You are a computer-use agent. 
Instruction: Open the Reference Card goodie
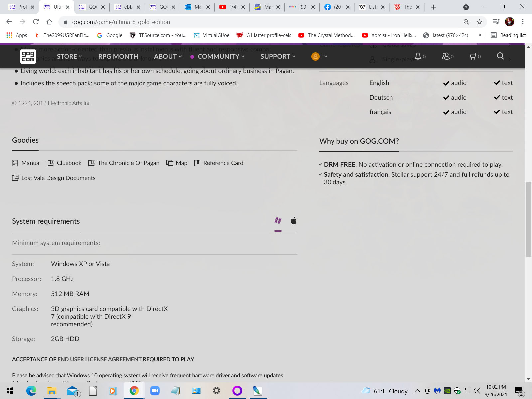219,163
